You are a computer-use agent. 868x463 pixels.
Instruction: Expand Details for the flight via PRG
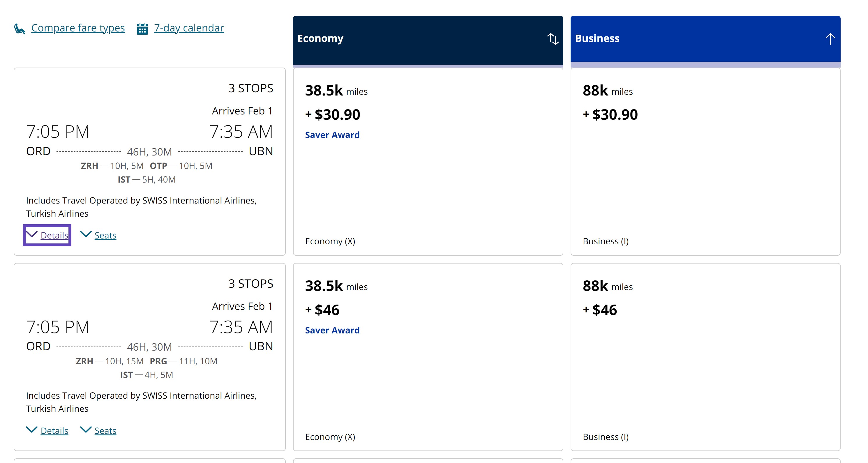click(54, 431)
